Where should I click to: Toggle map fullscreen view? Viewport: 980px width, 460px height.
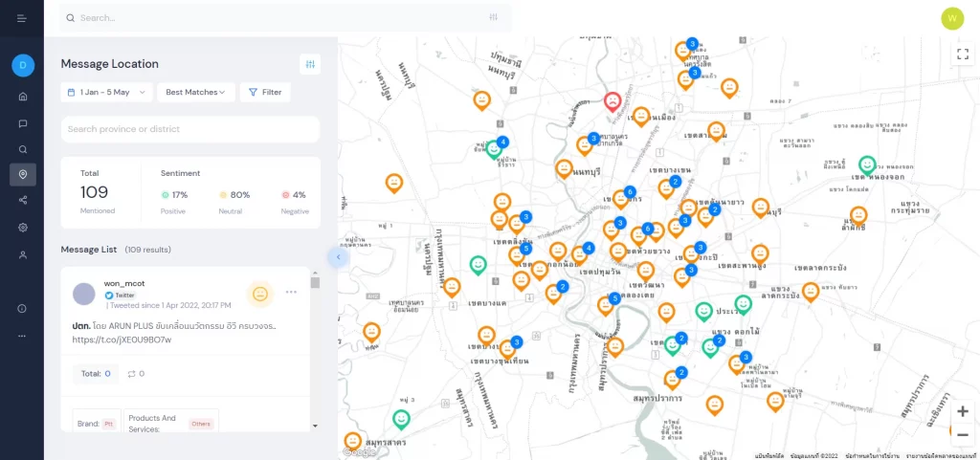tap(962, 55)
